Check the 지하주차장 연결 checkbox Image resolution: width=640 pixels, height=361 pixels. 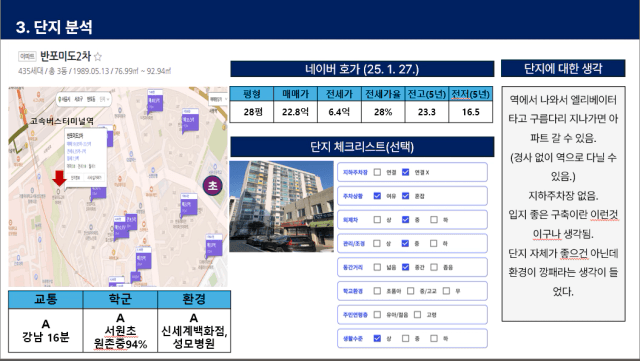click(377, 172)
